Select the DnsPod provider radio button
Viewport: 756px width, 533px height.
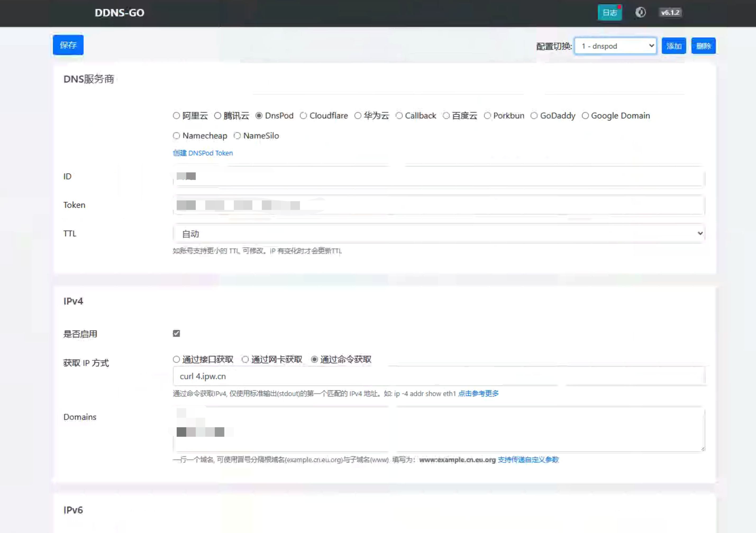click(x=259, y=116)
